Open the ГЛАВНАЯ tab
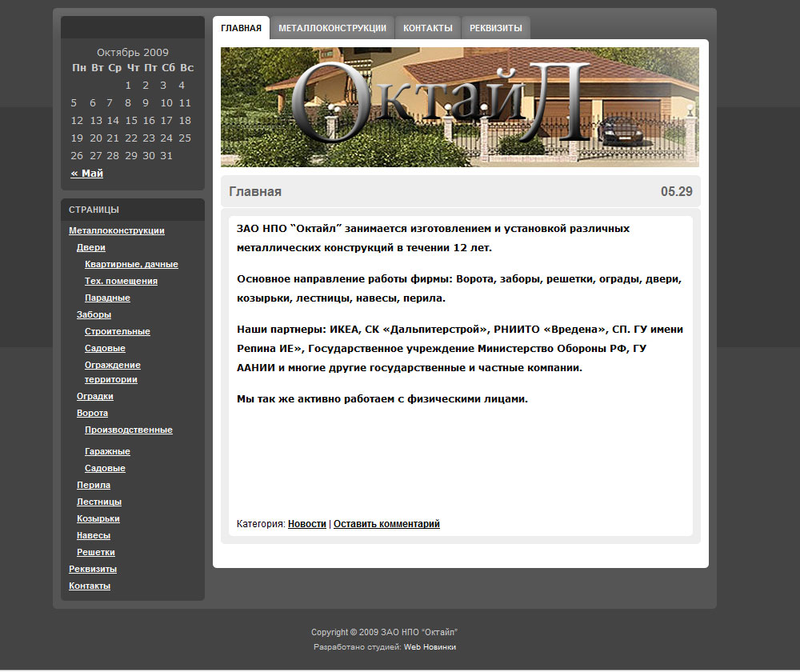This screenshot has width=800, height=672. coord(241,28)
